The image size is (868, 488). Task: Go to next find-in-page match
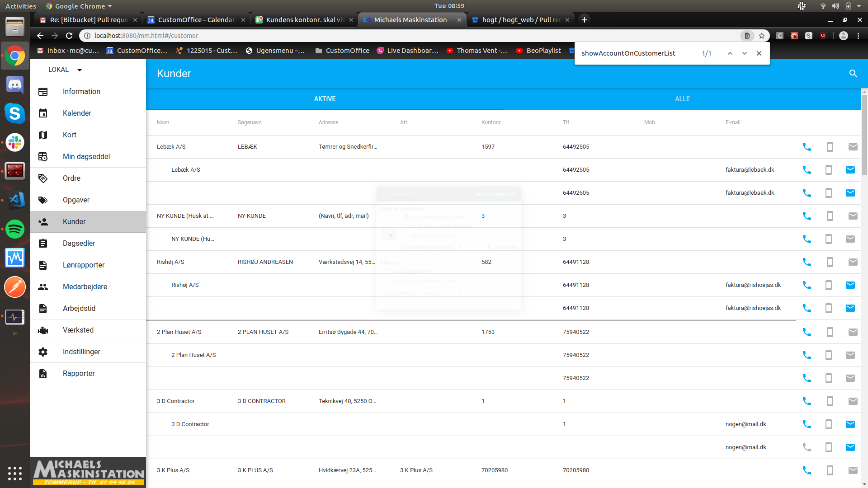(x=744, y=53)
